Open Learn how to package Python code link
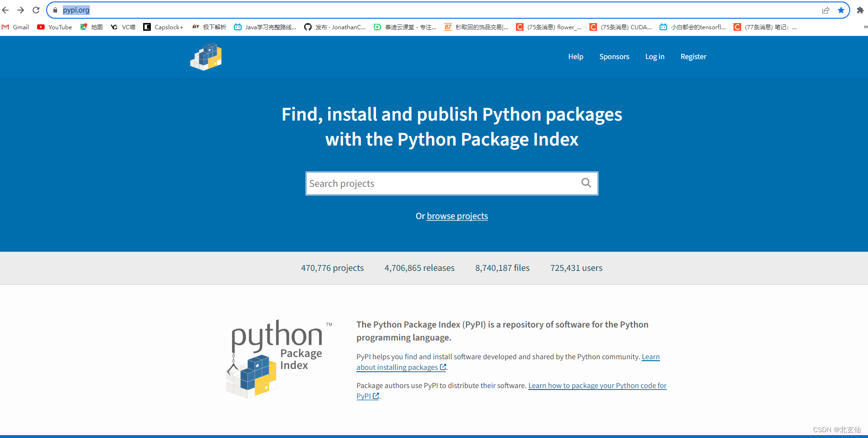This screenshot has width=868, height=438. coord(597,386)
